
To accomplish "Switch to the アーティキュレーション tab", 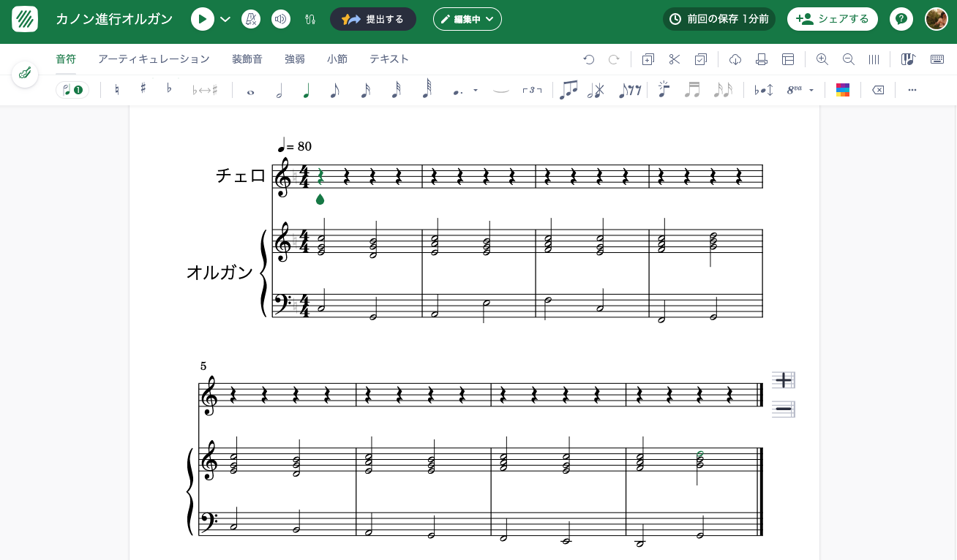I will pos(154,59).
